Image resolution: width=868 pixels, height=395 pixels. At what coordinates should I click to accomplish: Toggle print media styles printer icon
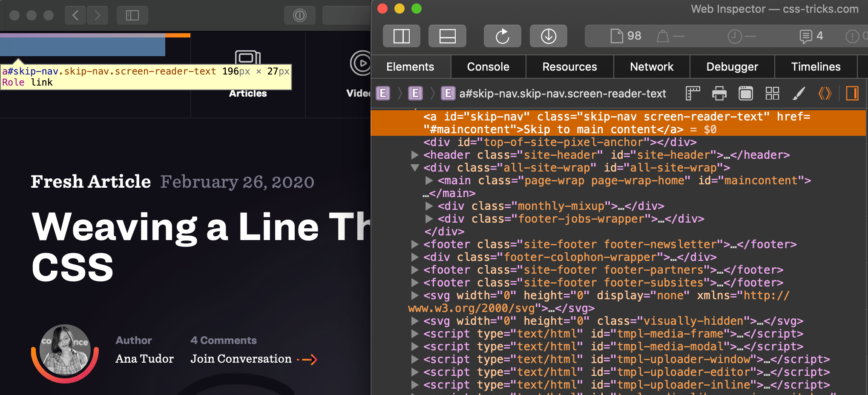(x=719, y=93)
